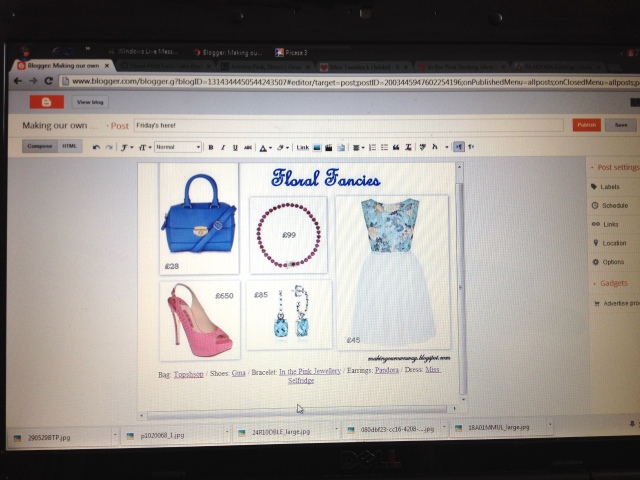The width and height of the screenshot is (640, 480).
Task: Select the pink shoe image
Action: [x=200, y=320]
